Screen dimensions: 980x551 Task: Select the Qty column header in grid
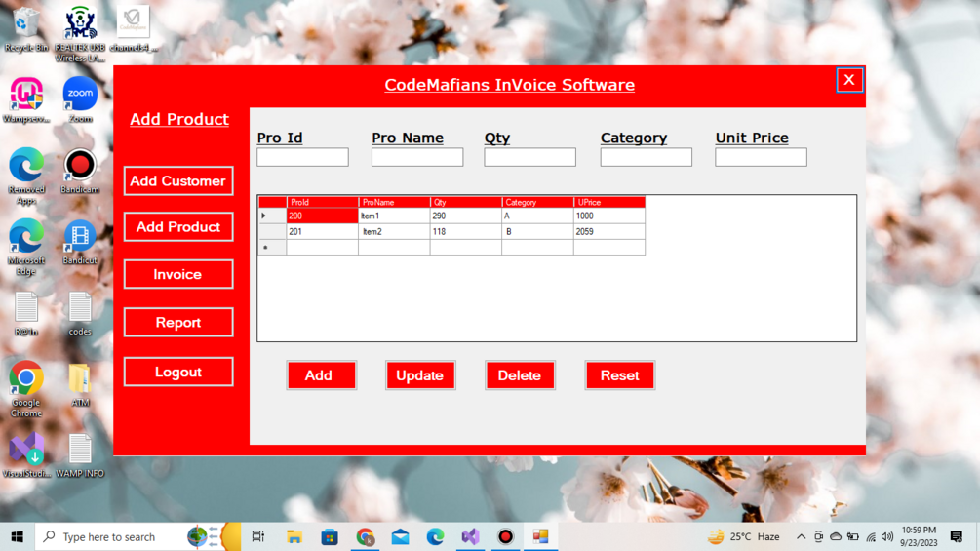point(466,203)
